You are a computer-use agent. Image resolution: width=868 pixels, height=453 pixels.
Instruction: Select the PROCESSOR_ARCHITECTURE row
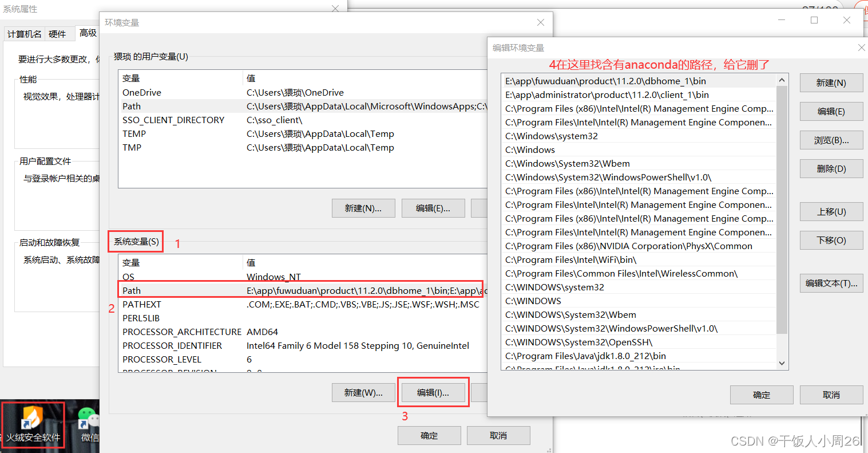pos(303,332)
